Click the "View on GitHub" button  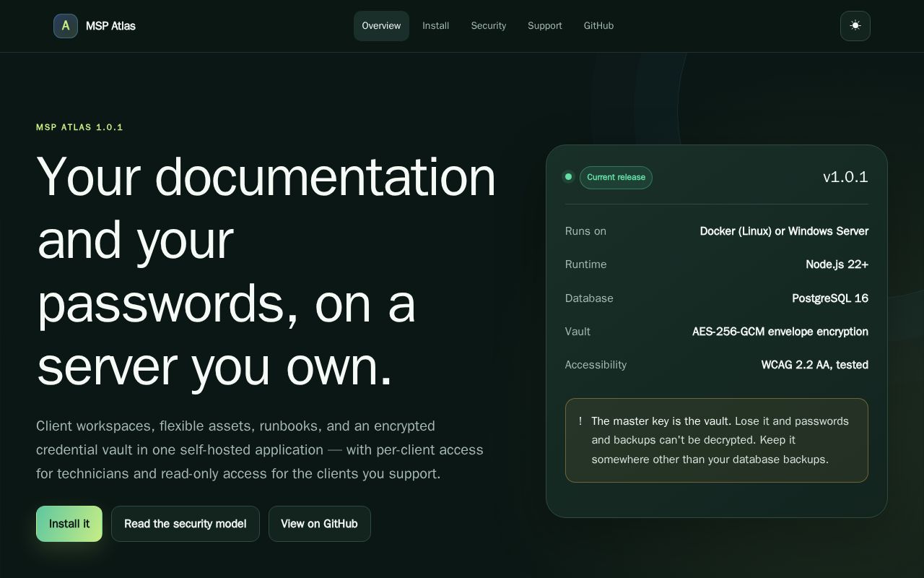click(x=320, y=524)
